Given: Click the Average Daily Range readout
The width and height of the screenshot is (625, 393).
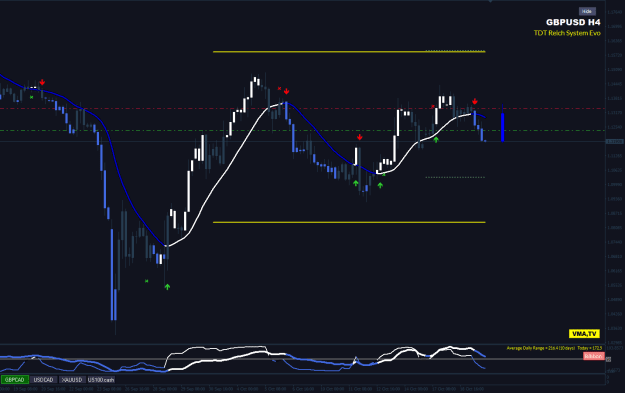Looking at the screenshot, I should [554, 348].
